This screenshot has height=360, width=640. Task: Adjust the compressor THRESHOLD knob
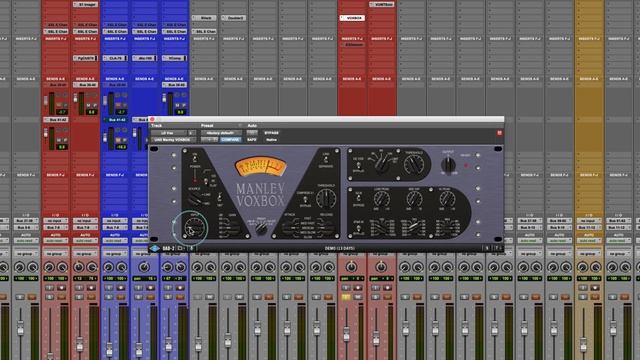coord(326,198)
